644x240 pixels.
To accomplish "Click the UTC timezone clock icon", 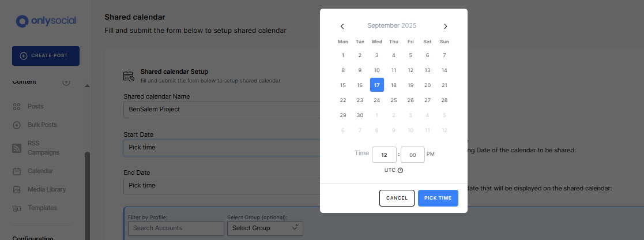I will (400, 170).
